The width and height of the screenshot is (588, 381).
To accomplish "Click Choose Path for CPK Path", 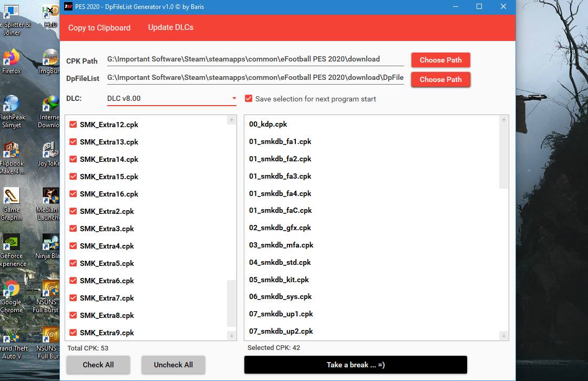I will [x=441, y=60].
